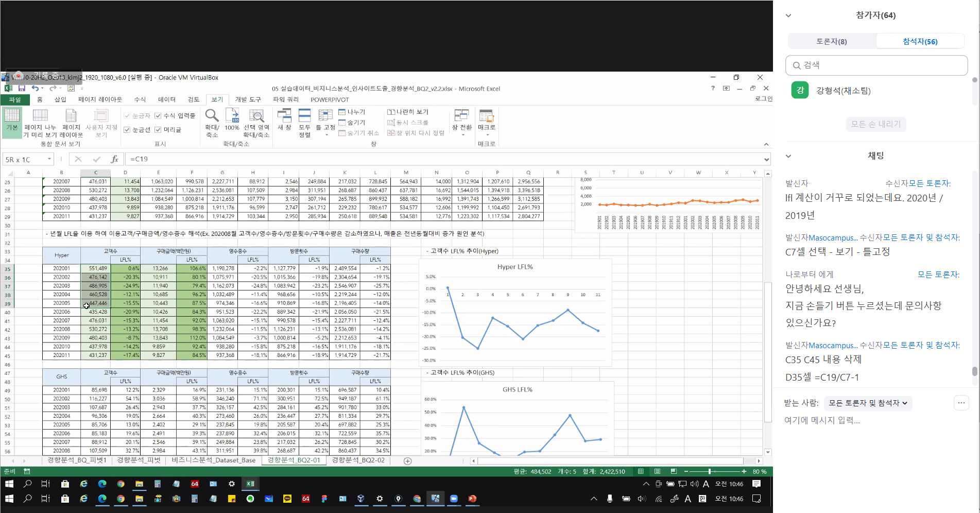The width and height of the screenshot is (980, 513).
Task: Open 모든 토론자 및 참석자 recipient dropdown
Action: [868, 403]
